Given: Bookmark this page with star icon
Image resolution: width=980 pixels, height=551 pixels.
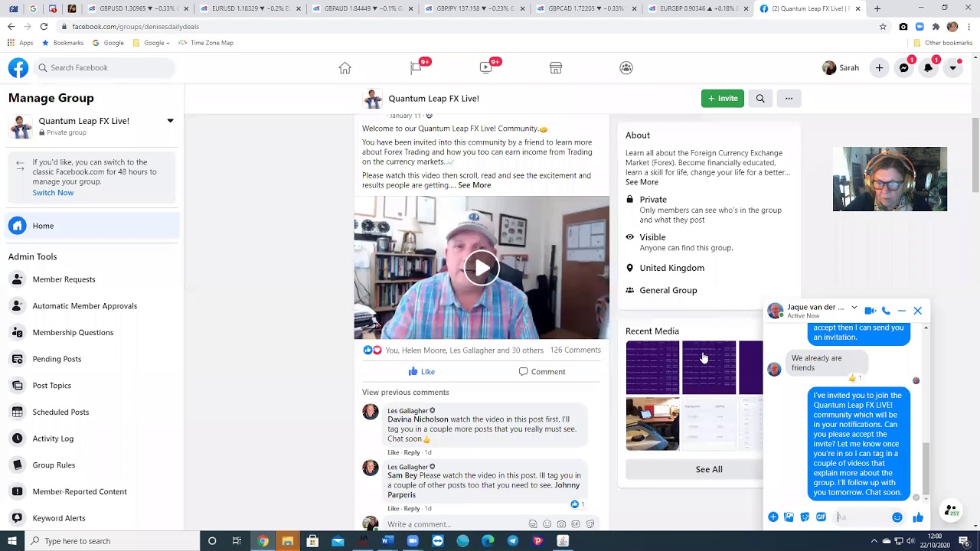Looking at the screenshot, I should pyautogui.click(x=883, y=27).
